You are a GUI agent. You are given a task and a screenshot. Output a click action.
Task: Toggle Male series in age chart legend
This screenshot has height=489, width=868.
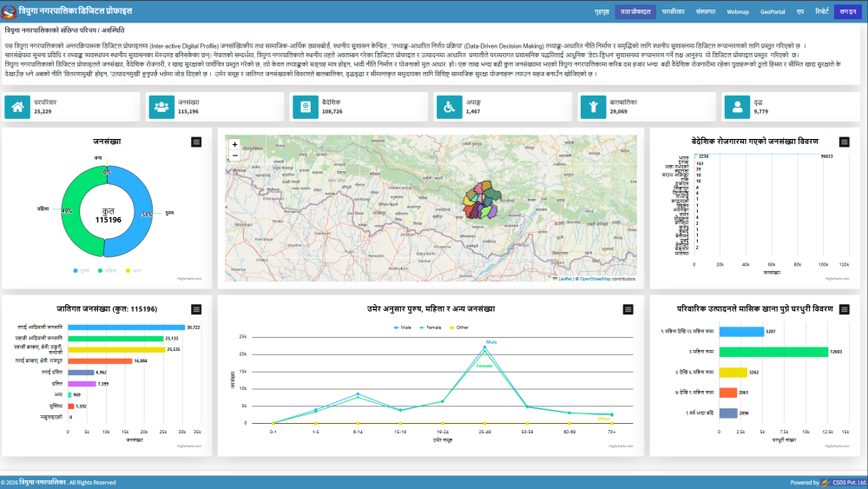coord(401,327)
